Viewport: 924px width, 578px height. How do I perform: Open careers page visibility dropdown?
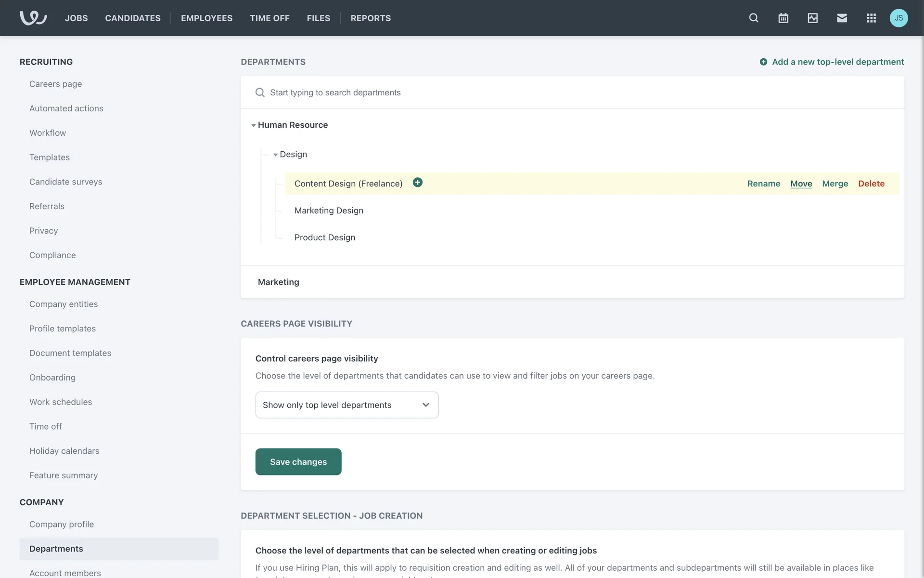point(346,405)
